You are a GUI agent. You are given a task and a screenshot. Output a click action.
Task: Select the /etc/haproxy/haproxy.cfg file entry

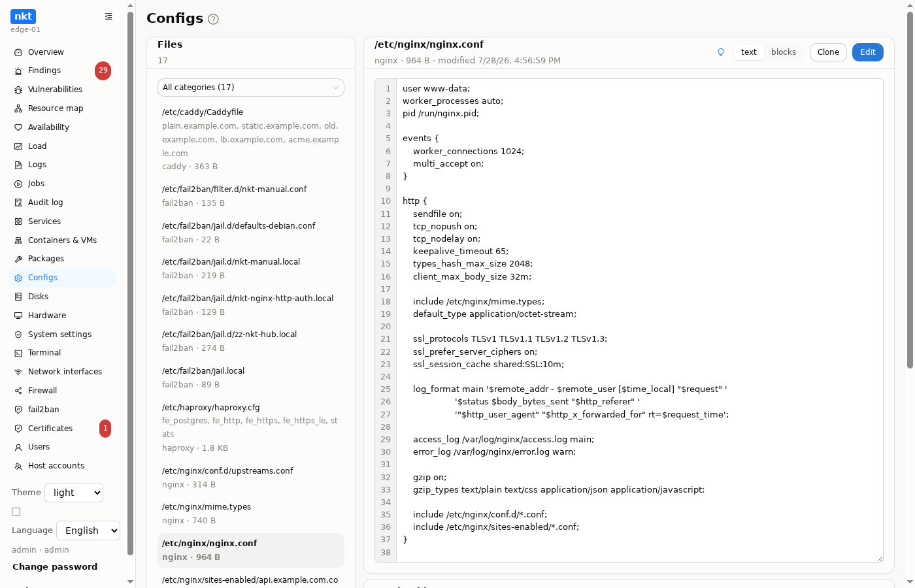click(x=251, y=427)
